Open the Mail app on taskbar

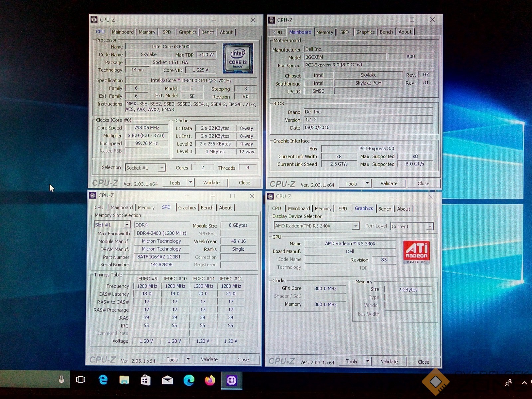167,380
